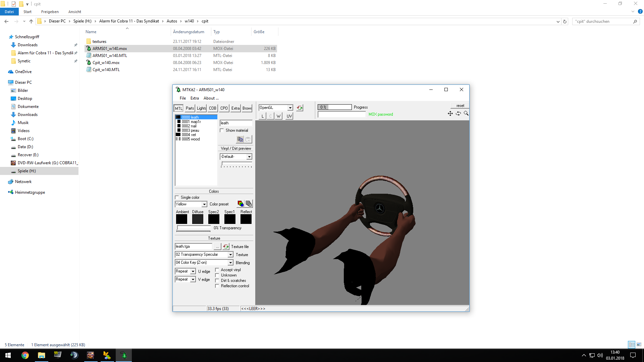Go back in Explorer navigation

[x=6, y=21]
